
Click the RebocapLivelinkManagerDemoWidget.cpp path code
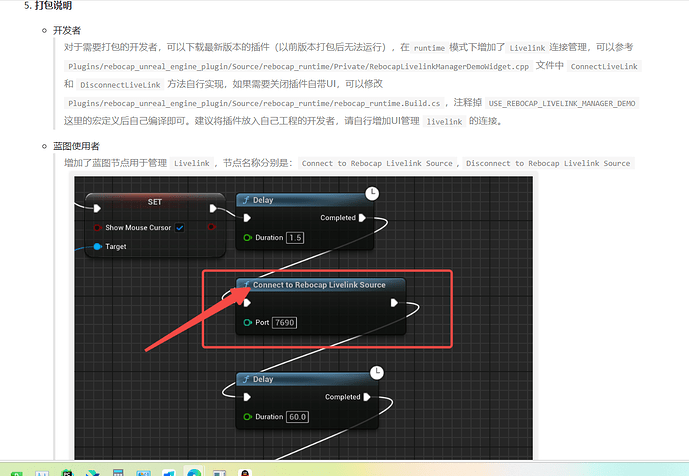[x=298, y=66]
